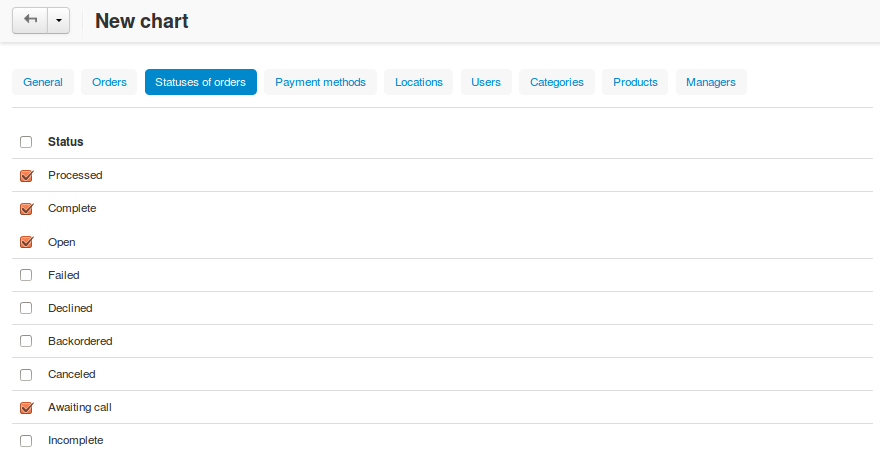Click the Open status label

pos(62,242)
